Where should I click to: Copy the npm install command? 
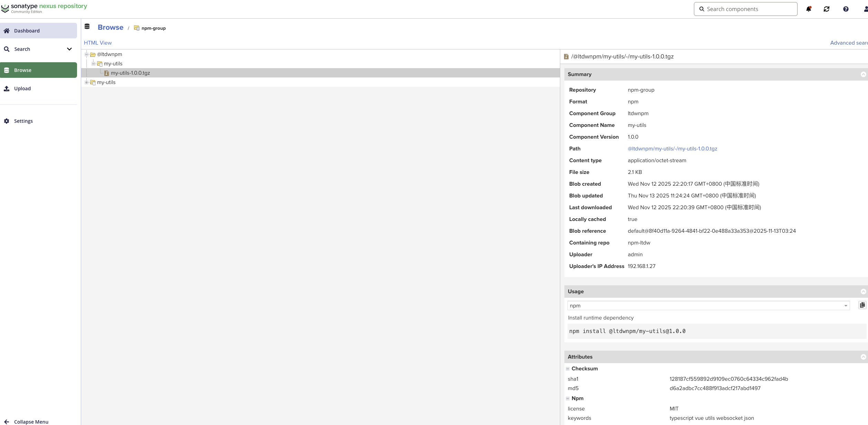click(x=862, y=305)
